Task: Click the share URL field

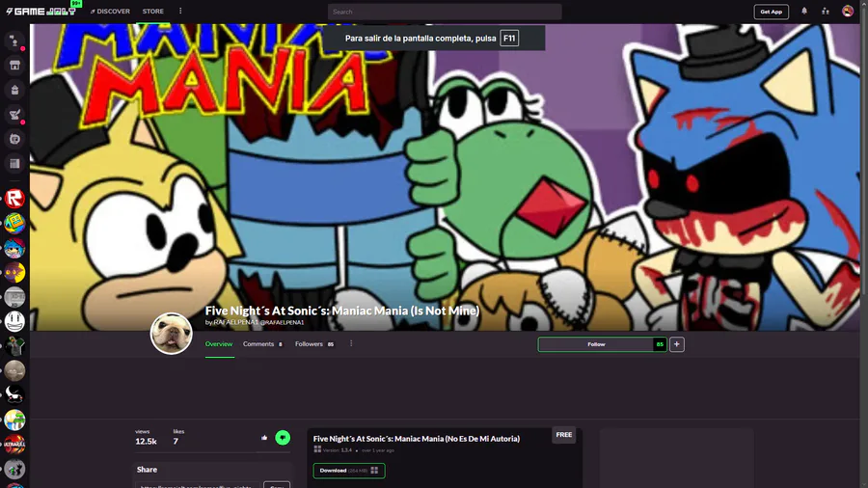Action: click(x=197, y=485)
